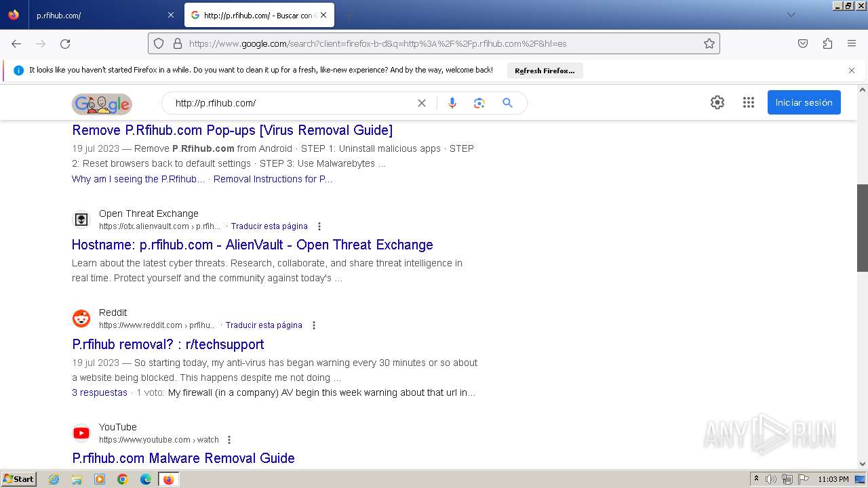The image size is (868, 488).
Task: Click the Reddit site icon
Action: [81, 319]
